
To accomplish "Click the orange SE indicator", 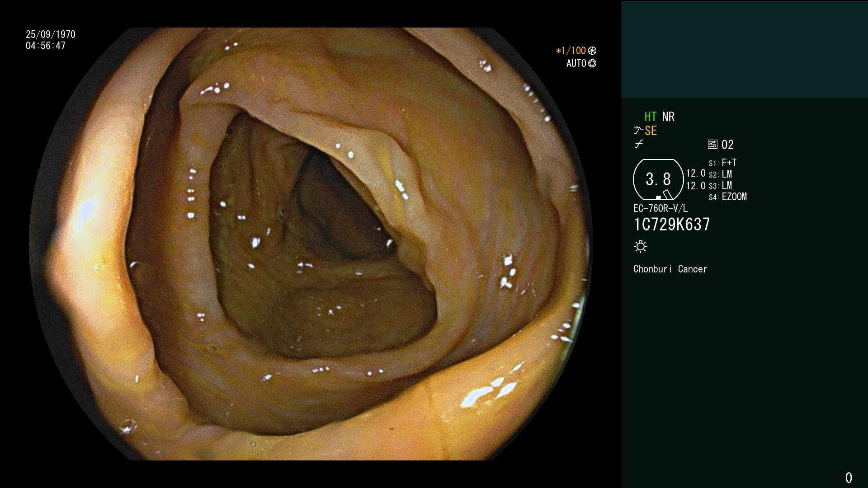I will (651, 131).
